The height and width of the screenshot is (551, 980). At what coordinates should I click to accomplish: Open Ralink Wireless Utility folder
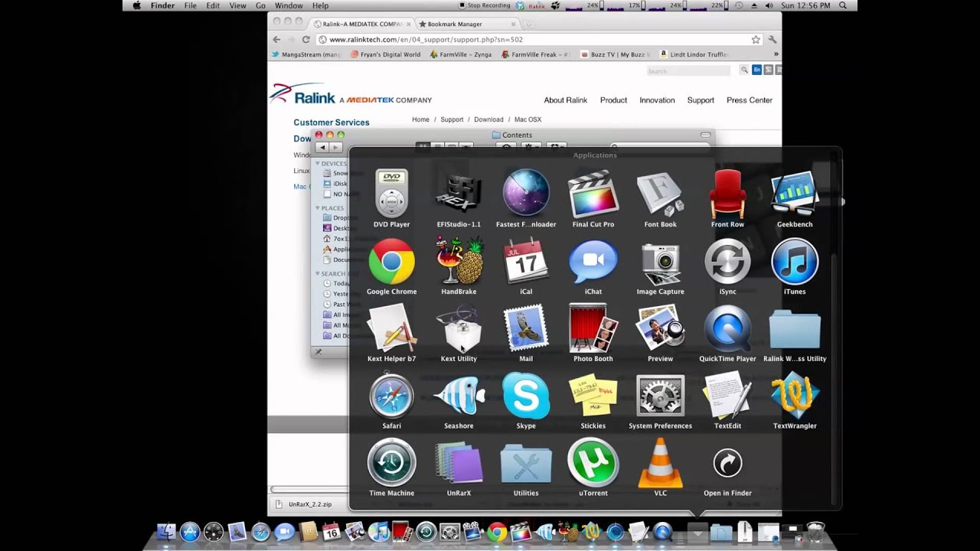[x=795, y=328]
